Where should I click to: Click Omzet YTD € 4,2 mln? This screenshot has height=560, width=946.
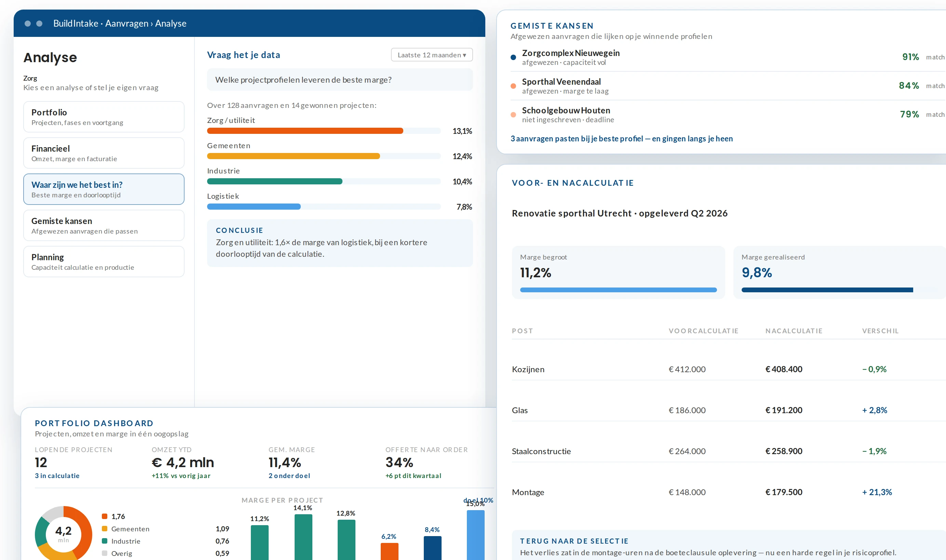(x=183, y=462)
